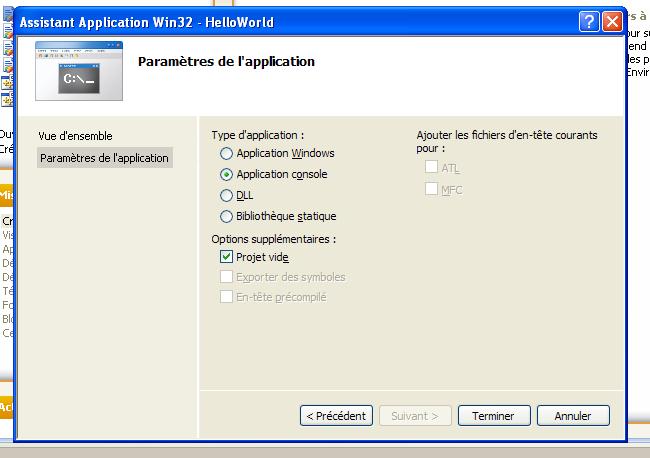
Task: Click the help question mark button
Action: click(x=589, y=22)
